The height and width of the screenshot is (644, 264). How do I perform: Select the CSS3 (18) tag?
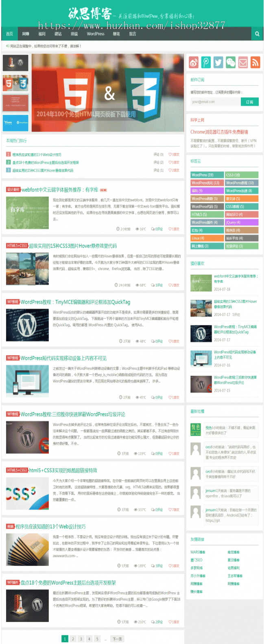pos(242,175)
